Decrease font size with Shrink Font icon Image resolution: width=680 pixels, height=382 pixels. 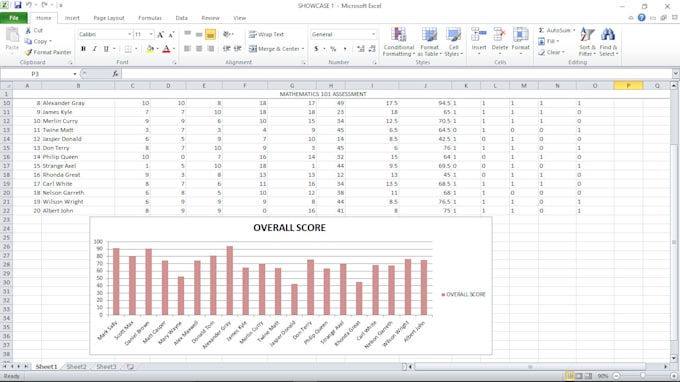point(171,34)
